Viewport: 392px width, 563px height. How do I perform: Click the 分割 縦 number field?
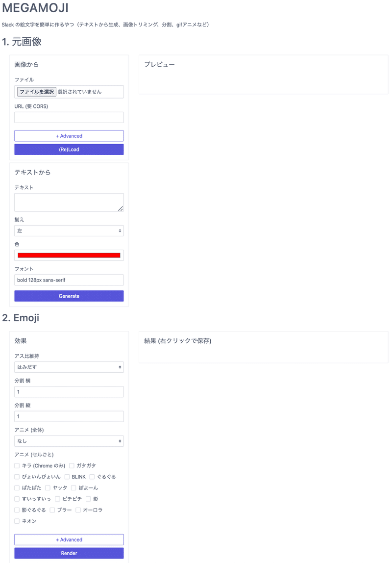tap(69, 416)
